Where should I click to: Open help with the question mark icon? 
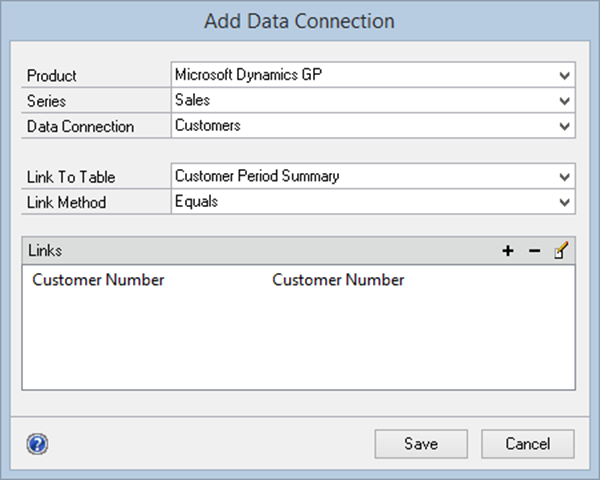point(37,444)
